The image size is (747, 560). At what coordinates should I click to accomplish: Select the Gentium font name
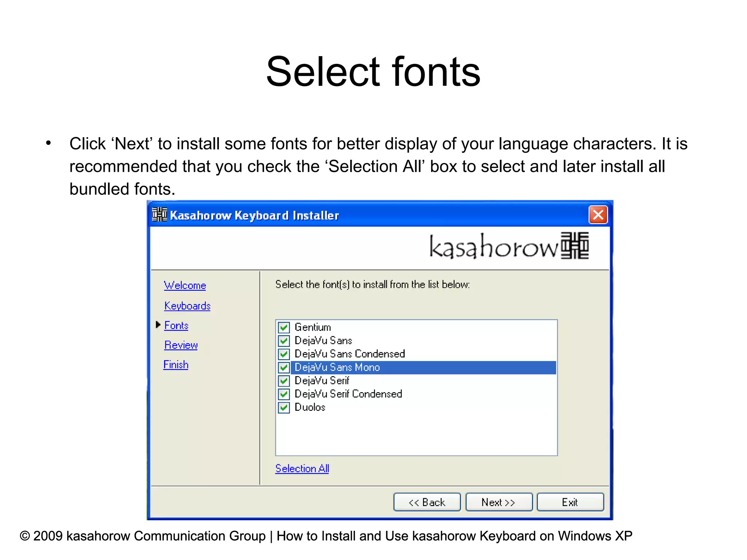[x=313, y=327]
